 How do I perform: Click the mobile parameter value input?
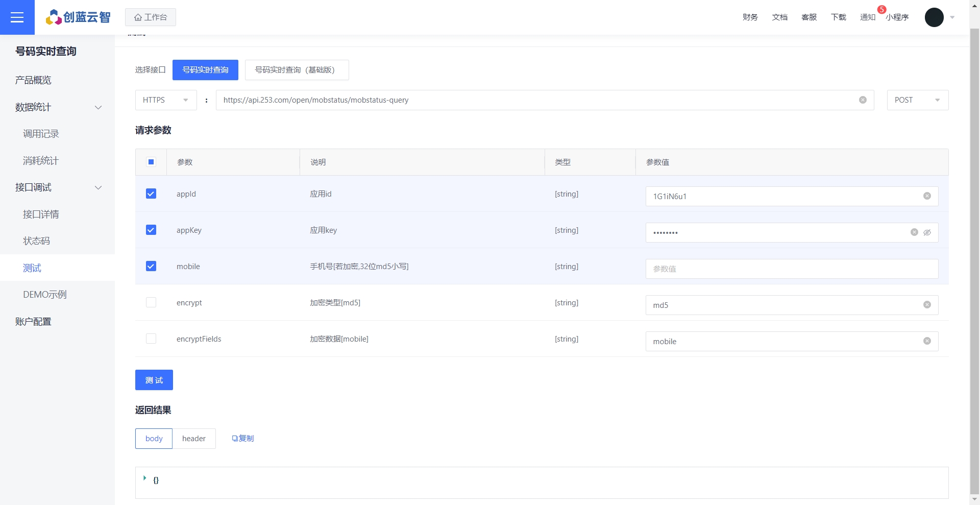tap(791, 269)
